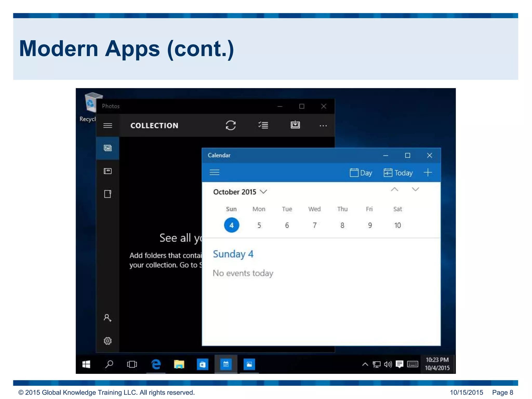Open Photos settings gear
The width and height of the screenshot is (532, 399).
[x=108, y=341]
